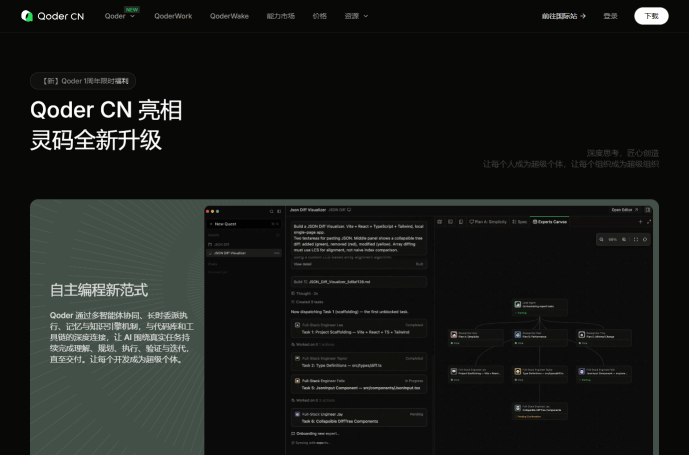Select the Project Scaffolding engineer node
689x455 pixels.
coord(476,375)
